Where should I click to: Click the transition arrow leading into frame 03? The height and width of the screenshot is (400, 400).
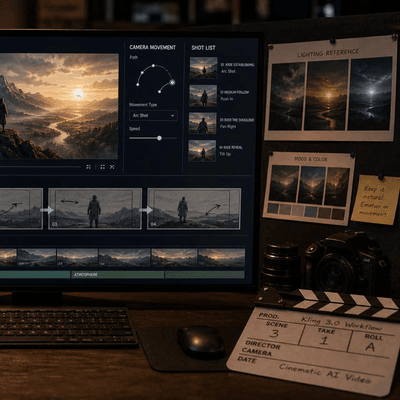[x=47, y=210]
